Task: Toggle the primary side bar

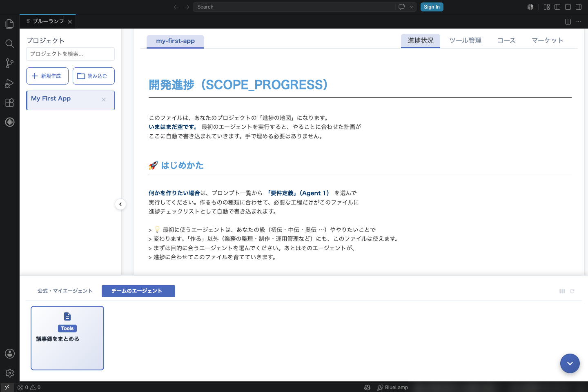Action: coord(557,7)
